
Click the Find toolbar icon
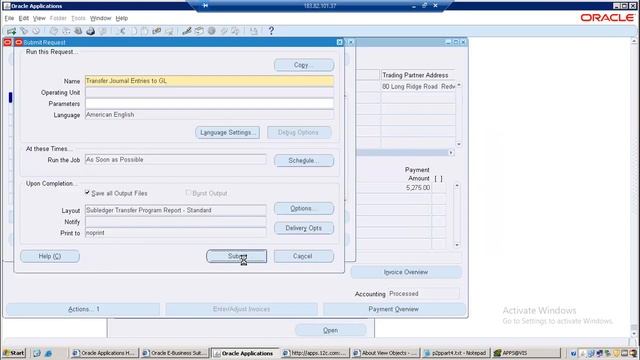pyautogui.click(x=24, y=31)
